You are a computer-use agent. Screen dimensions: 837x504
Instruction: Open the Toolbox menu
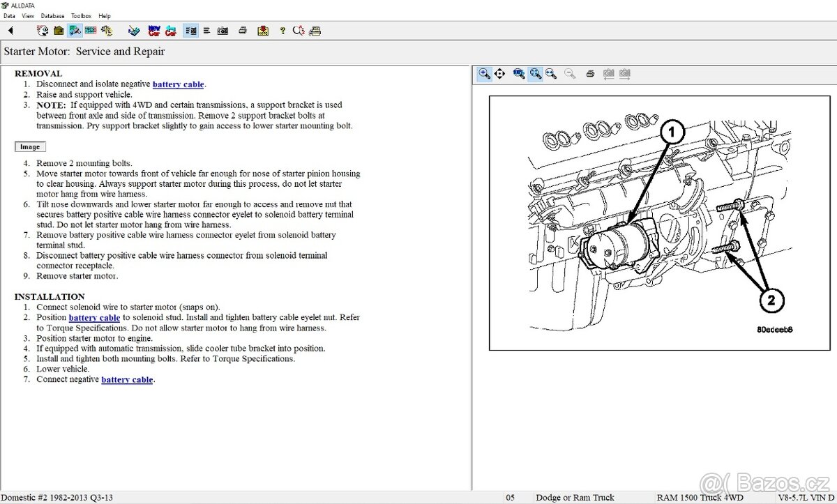point(81,15)
